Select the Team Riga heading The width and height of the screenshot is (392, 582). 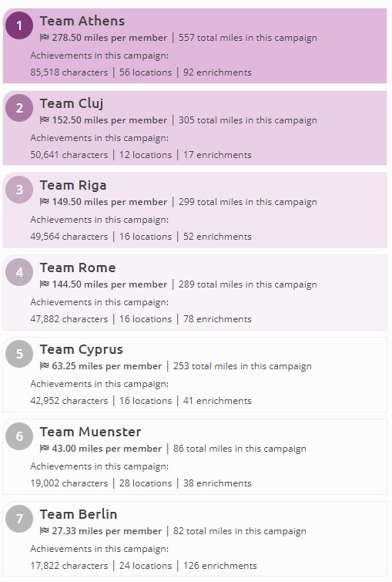73,185
